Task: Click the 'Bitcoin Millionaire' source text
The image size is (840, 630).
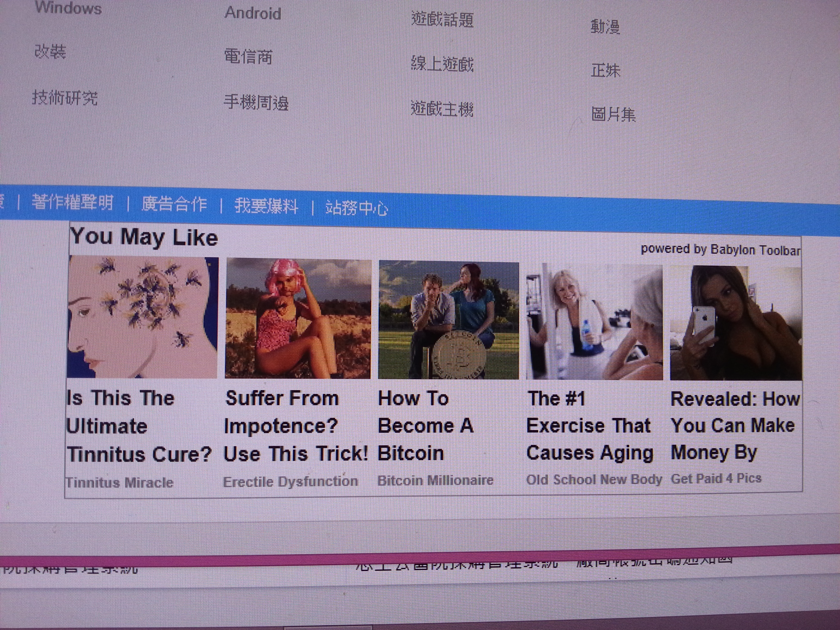Action: pos(435,480)
